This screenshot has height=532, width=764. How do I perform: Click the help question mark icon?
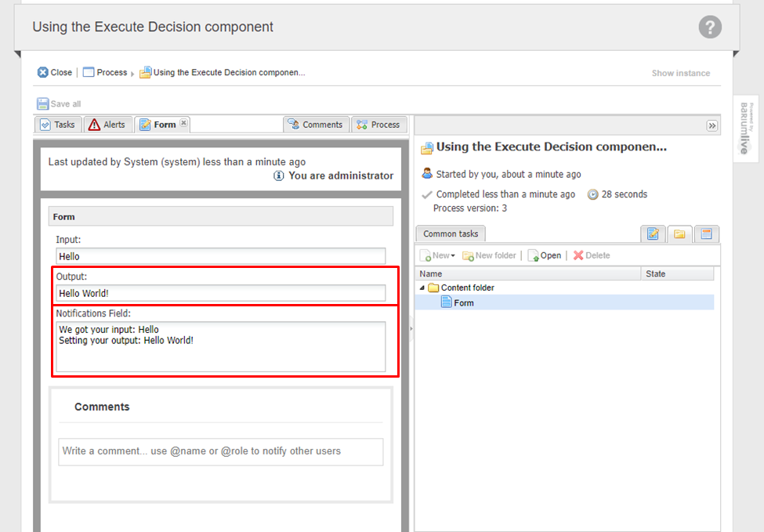point(709,27)
